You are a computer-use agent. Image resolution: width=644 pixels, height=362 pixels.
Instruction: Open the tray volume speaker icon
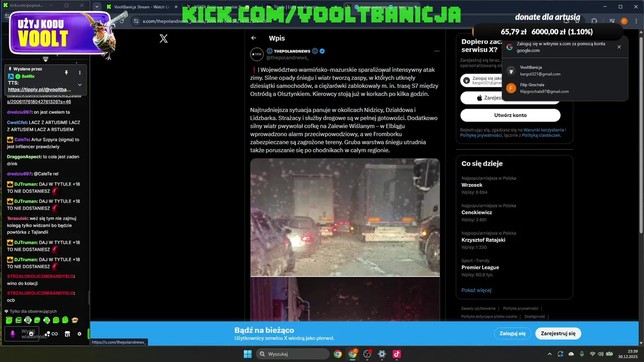click(x=601, y=354)
